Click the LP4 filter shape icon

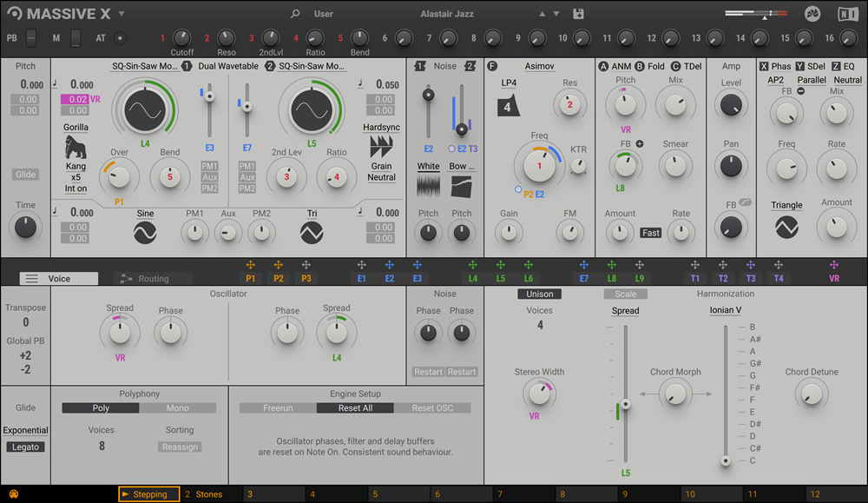pyautogui.click(x=508, y=106)
